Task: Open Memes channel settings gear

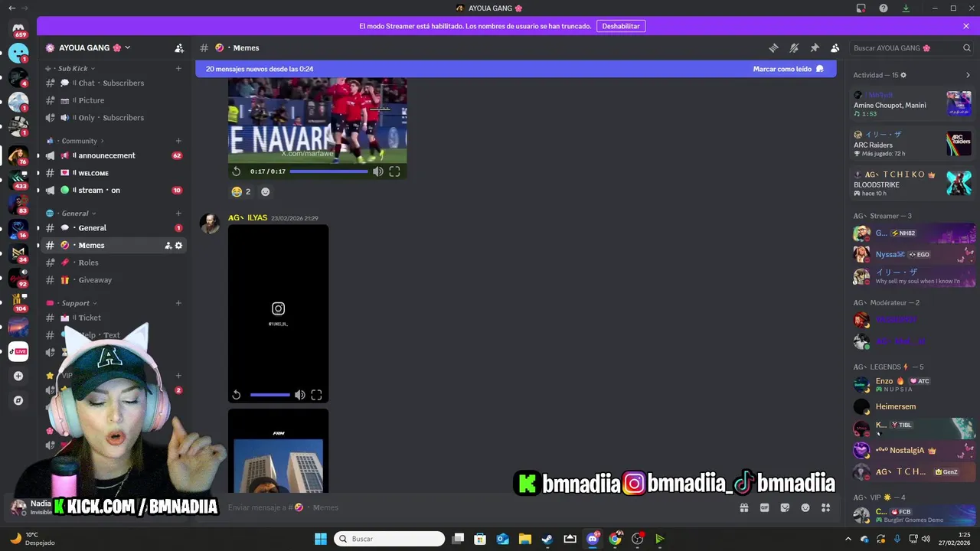Action: (x=179, y=246)
